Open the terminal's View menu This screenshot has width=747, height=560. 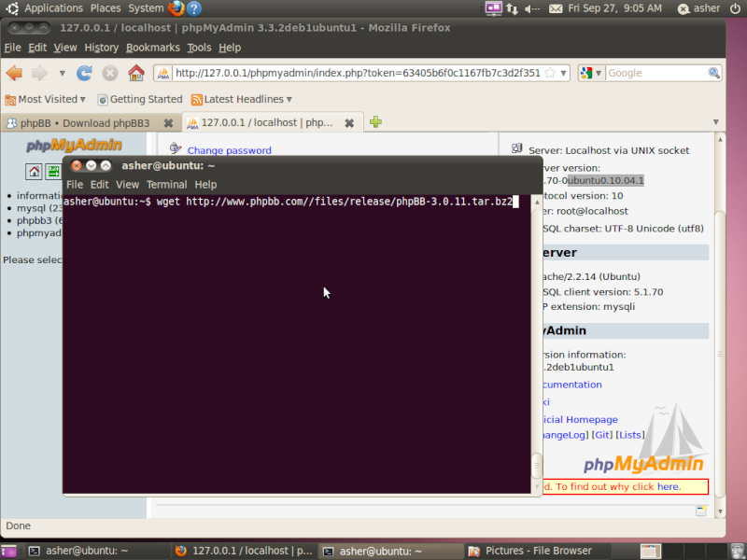point(127,185)
